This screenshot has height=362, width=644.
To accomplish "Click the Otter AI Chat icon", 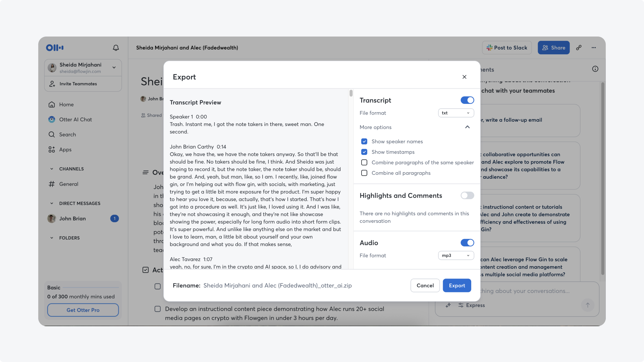I will 52,120.
